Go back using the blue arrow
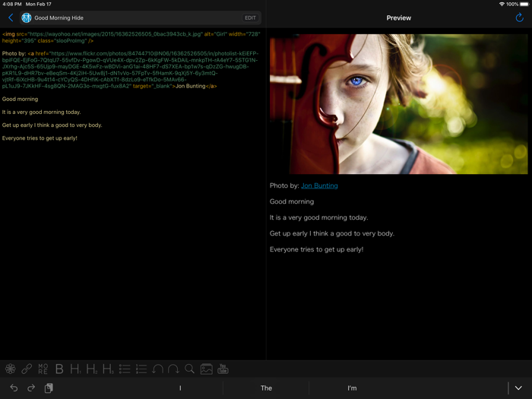 coord(11,17)
